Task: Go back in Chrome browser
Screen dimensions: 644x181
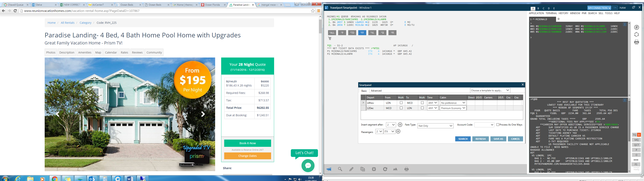Action: [3, 11]
